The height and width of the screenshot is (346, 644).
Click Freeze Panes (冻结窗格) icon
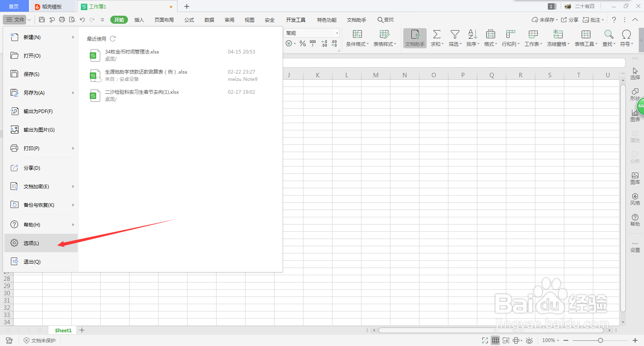[558, 34]
